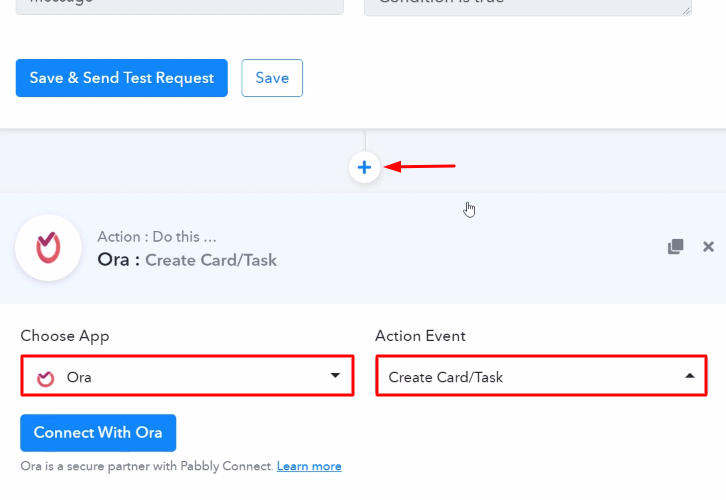Click the duplicate action step icon
This screenshot has width=726, height=500.
coord(676,246)
